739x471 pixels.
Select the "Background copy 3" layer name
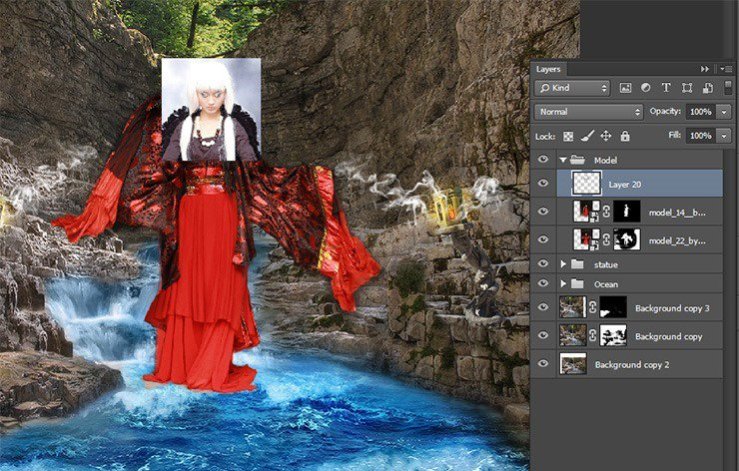[672, 308]
